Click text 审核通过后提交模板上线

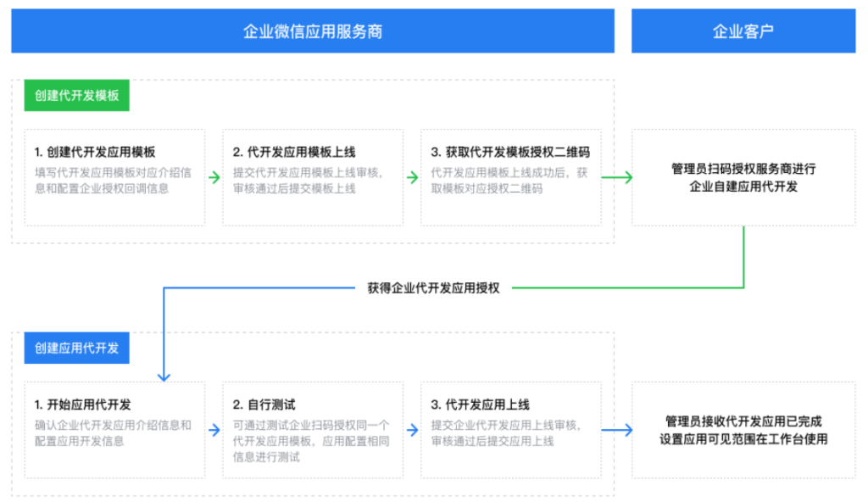pos(294,189)
